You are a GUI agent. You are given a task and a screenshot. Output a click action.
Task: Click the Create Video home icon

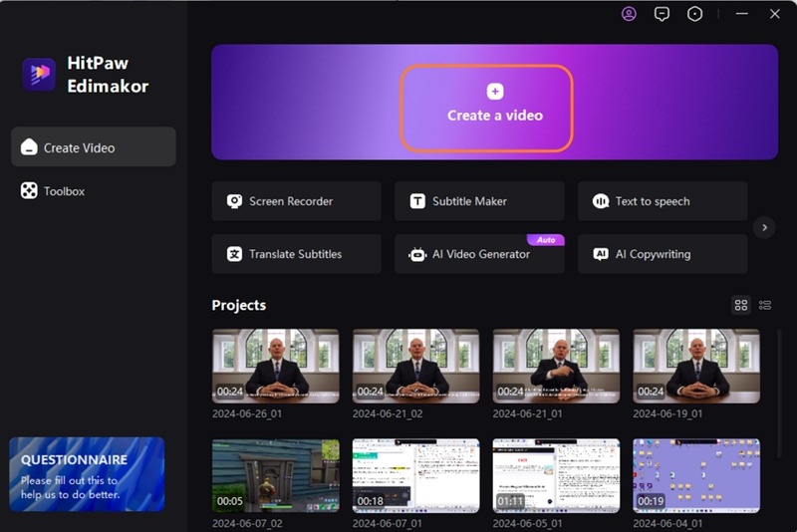point(29,146)
